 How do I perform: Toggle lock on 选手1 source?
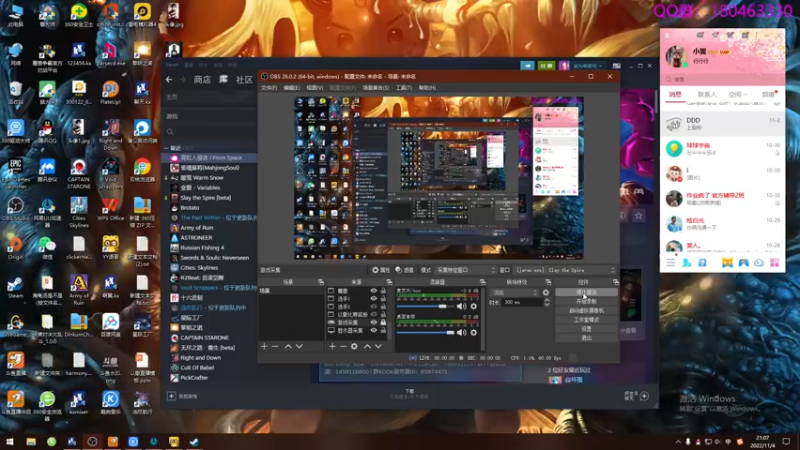pos(383,298)
